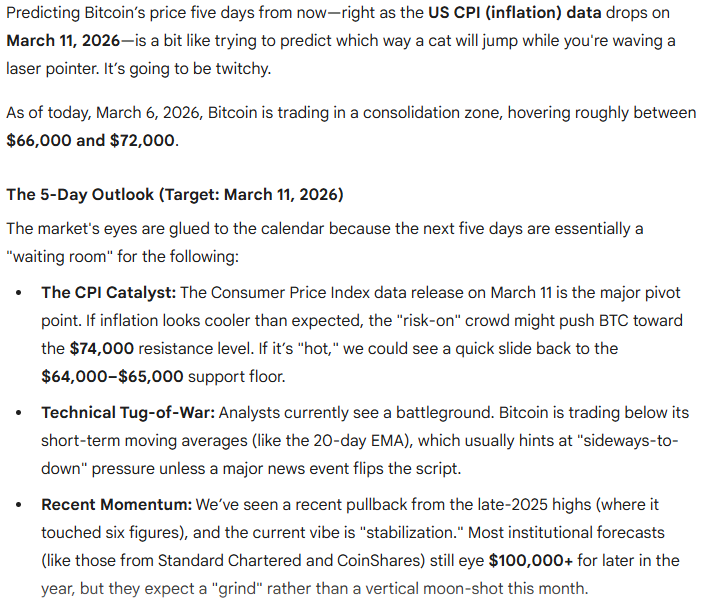
Task: Click the bold 'March 11, 2026' date in intro
Action: [x=63, y=41]
